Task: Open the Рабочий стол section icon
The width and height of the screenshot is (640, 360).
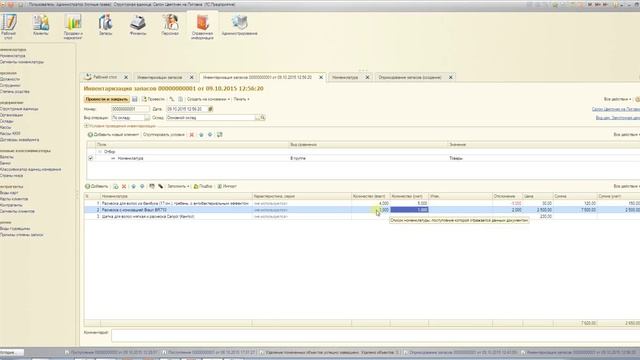Action: tap(8, 26)
